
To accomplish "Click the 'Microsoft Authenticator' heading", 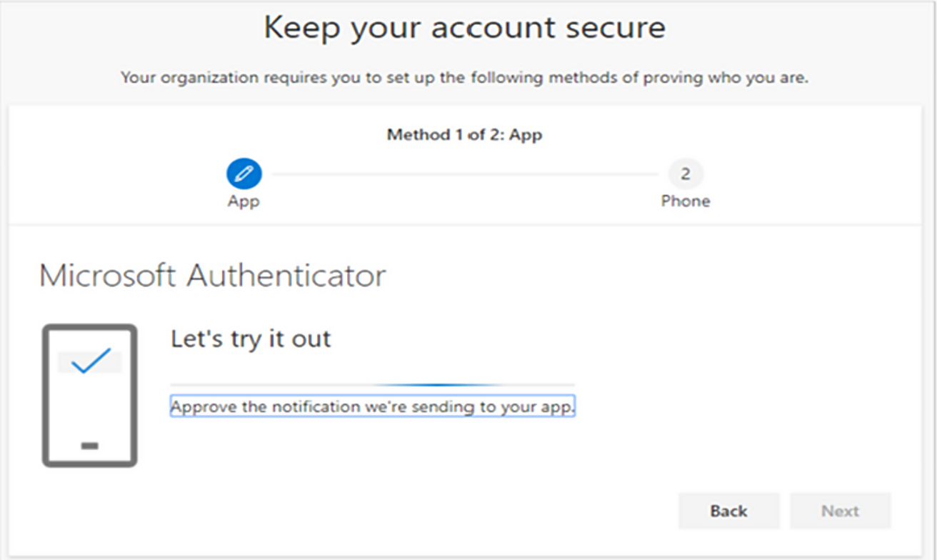I will 213,276.
